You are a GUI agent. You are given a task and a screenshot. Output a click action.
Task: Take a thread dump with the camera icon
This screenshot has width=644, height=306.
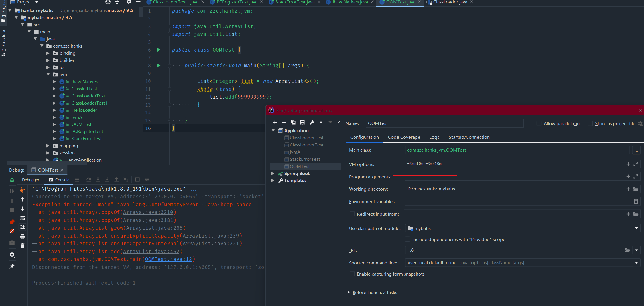(12, 243)
